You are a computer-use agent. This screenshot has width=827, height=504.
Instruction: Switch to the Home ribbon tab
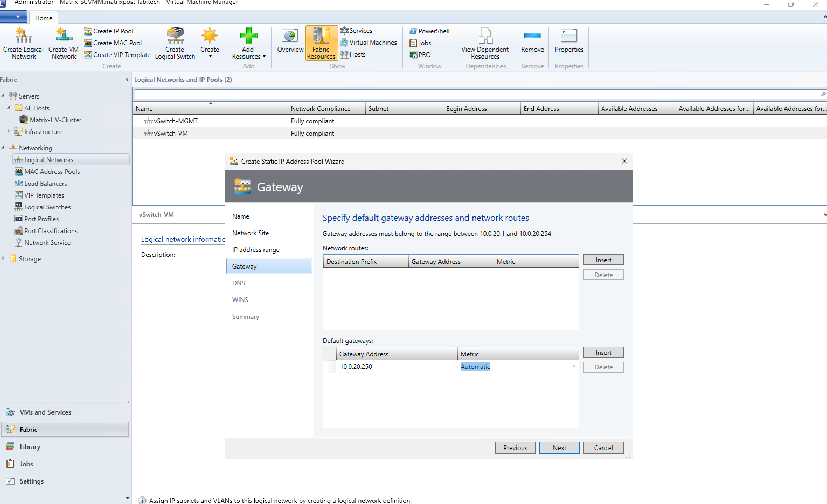44,18
